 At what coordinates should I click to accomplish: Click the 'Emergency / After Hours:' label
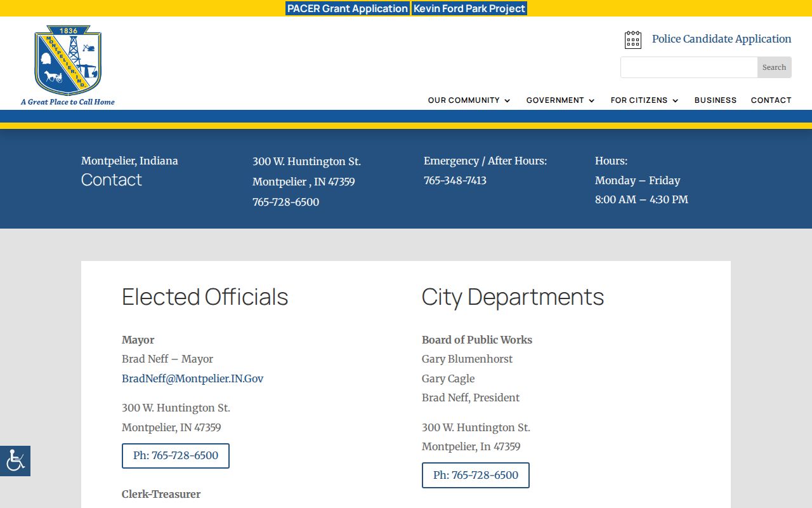485,161
